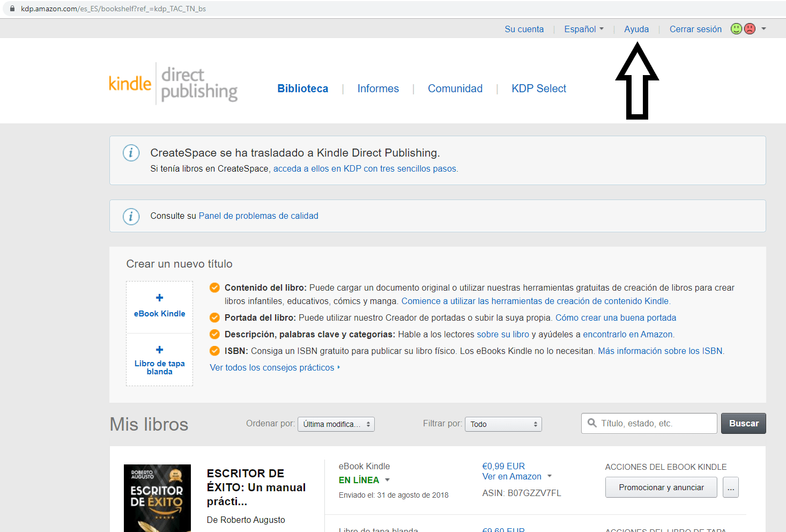Open the Ayuda help page

pyautogui.click(x=636, y=29)
